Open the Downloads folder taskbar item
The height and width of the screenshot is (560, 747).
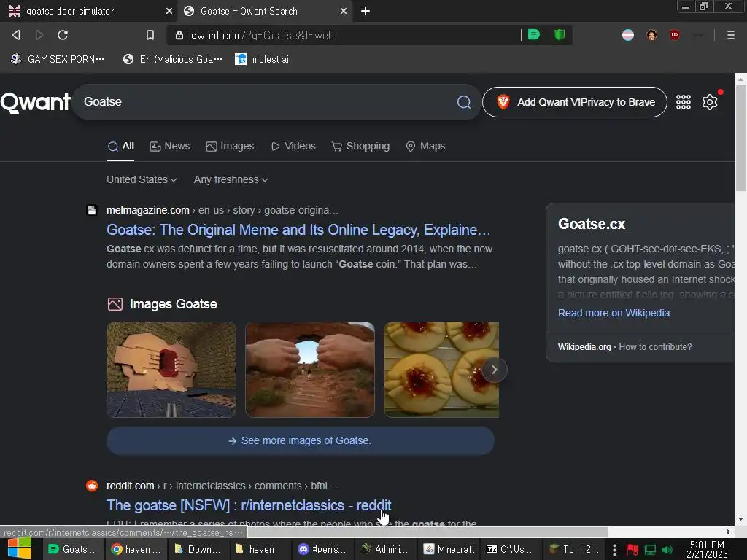point(198,549)
